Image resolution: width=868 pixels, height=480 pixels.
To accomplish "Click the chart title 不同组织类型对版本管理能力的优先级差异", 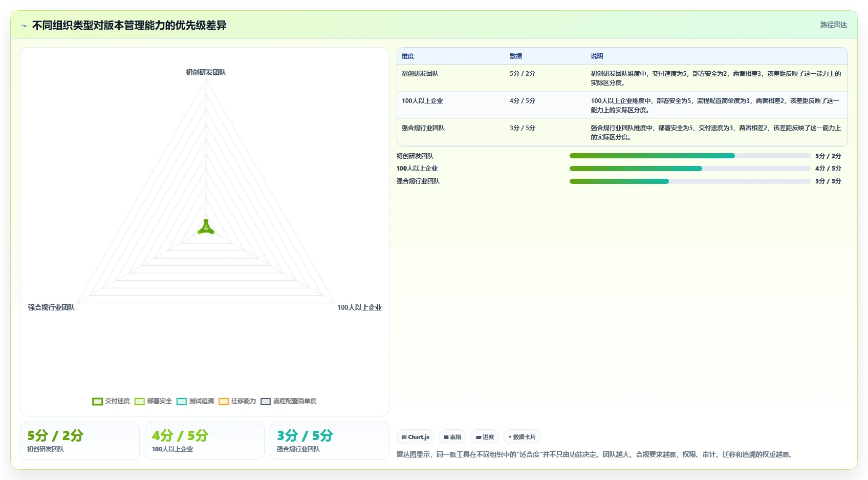I will coord(129,26).
